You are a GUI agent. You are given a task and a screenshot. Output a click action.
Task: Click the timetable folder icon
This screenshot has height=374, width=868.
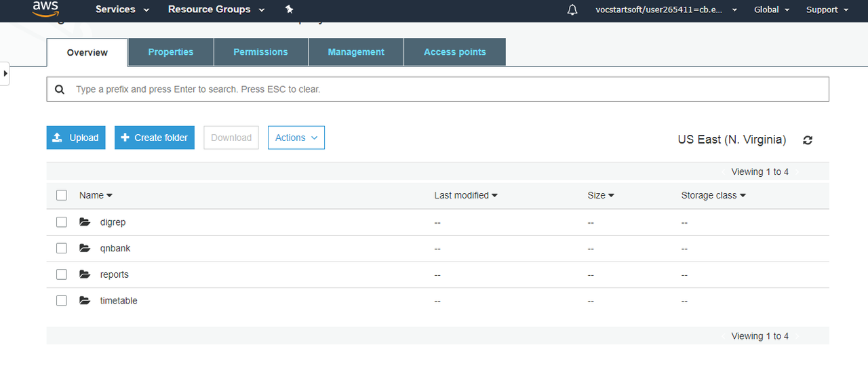tap(85, 300)
